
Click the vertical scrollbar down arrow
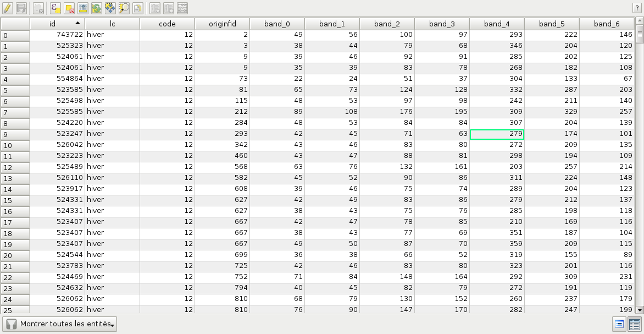[x=640, y=310]
